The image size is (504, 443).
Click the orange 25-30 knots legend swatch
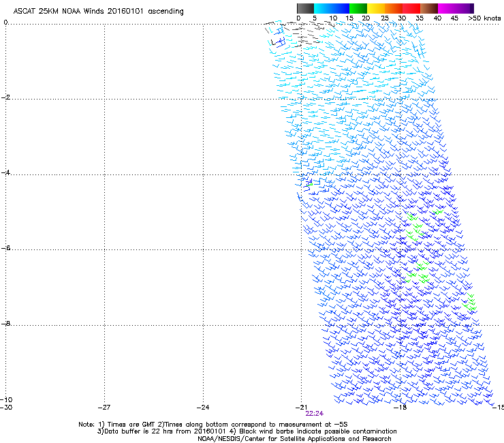click(x=394, y=8)
